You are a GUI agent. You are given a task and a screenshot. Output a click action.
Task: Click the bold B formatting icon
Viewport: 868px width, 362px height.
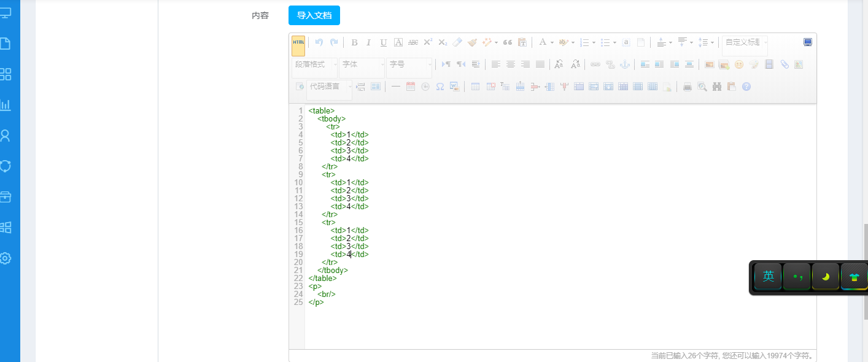point(354,42)
